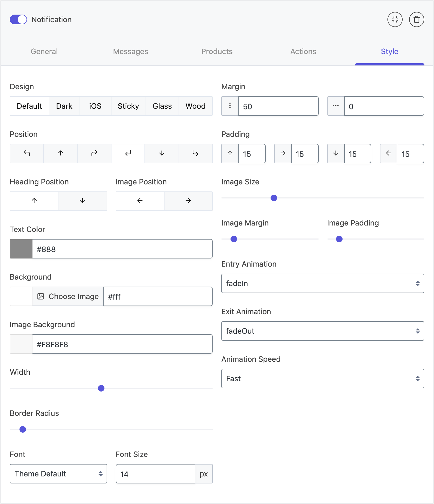The width and height of the screenshot is (434, 504).
Task: Select bottom-right position arrow icon
Action: (x=195, y=153)
